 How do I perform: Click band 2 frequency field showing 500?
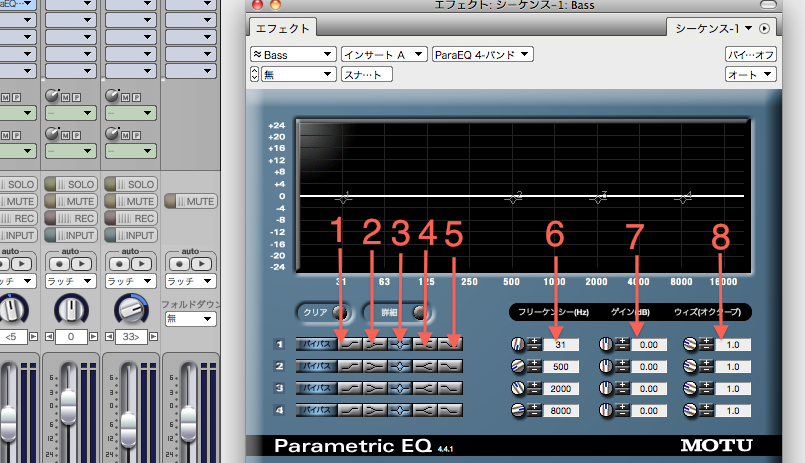[561, 366]
